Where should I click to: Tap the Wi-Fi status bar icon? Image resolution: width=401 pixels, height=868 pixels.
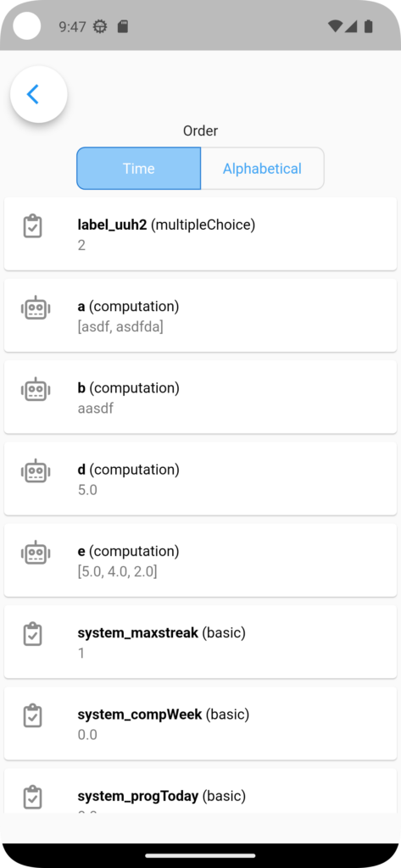click(335, 26)
